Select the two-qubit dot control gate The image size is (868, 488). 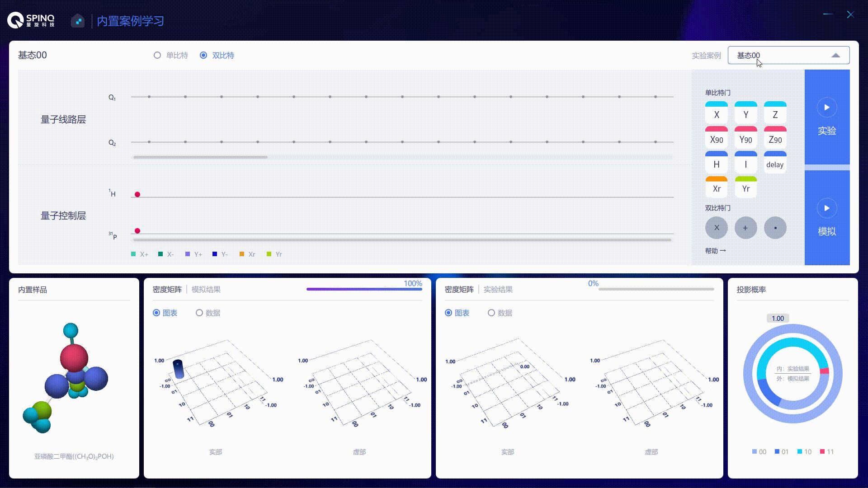click(x=775, y=228)
